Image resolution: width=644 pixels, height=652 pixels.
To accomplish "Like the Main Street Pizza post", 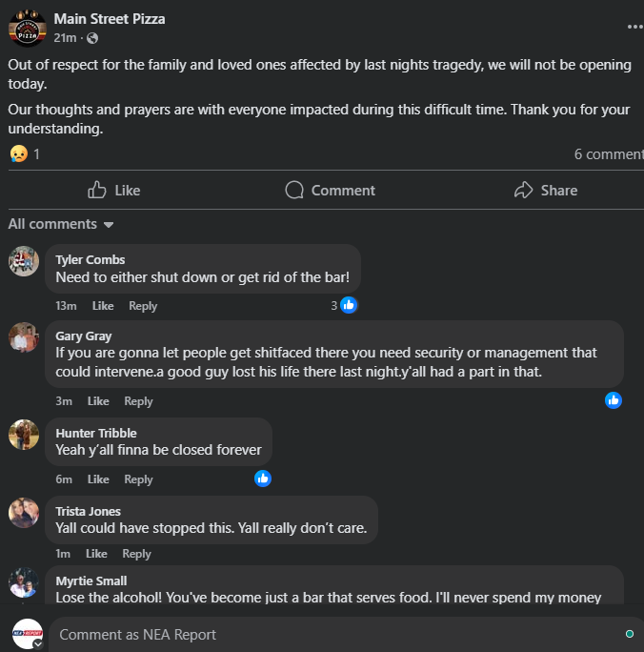I will pos(113,191).
